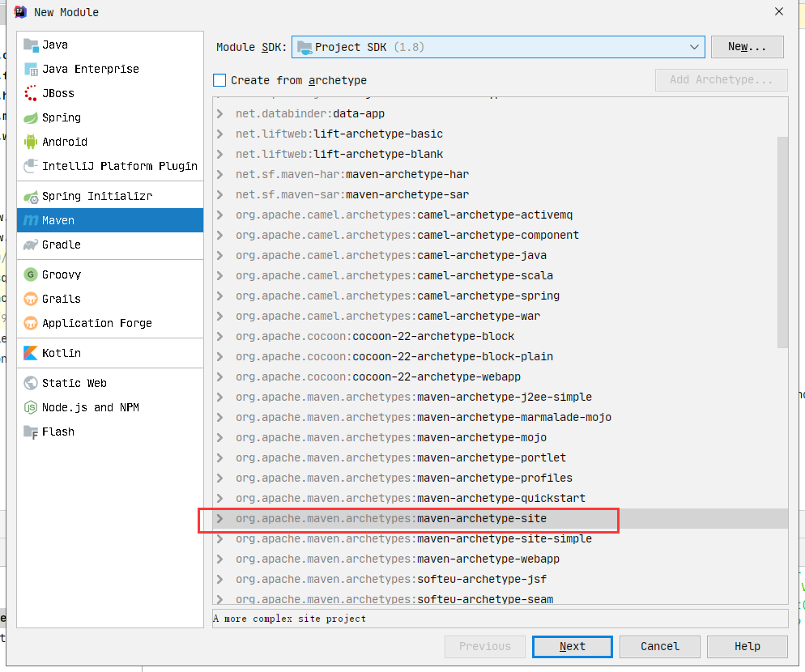
Task: Click the Spring Initializr icon
Action: [31, 196]
